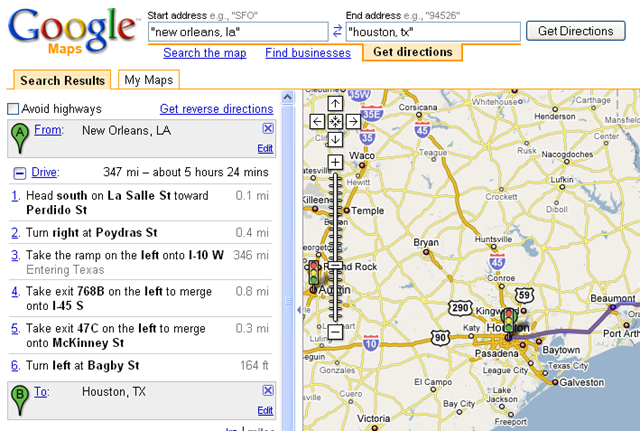The height and width of the screenshot is (431, 640).
Task: Click the green A marker for New Orleans
Action: 20,135
